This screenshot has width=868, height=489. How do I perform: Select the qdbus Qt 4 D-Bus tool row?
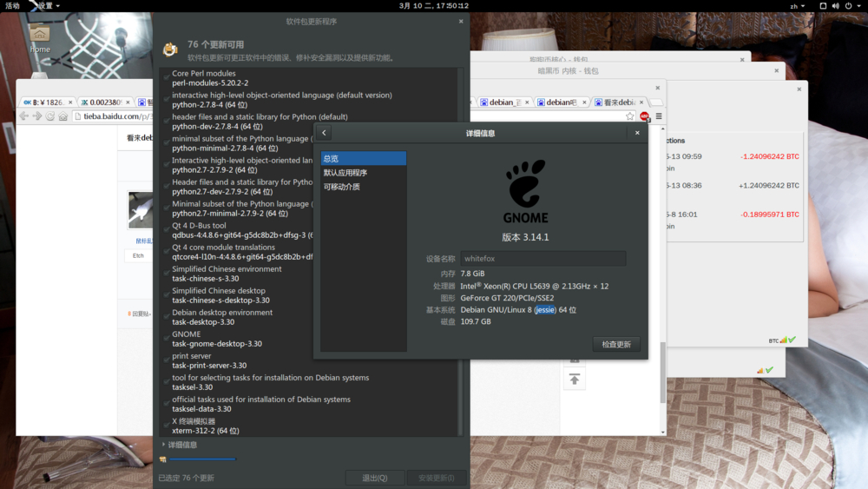coord(238,230)
